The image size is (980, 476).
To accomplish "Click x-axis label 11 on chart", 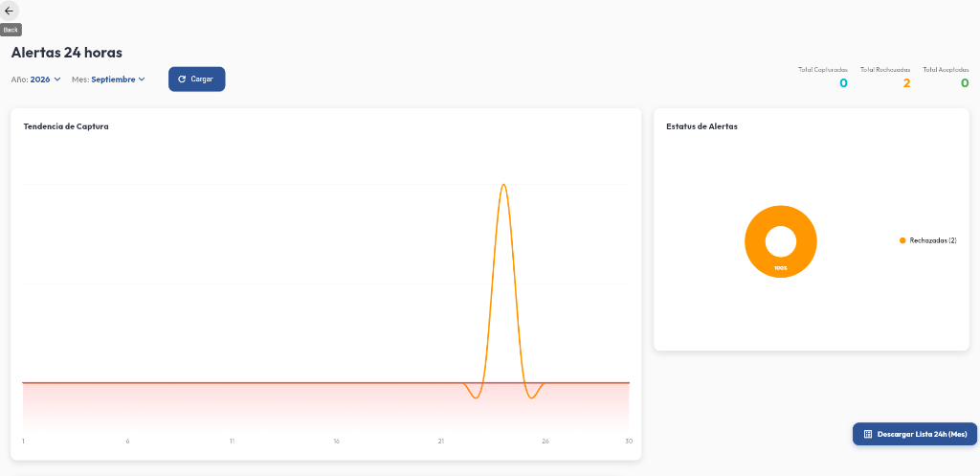I will point(232,442).
